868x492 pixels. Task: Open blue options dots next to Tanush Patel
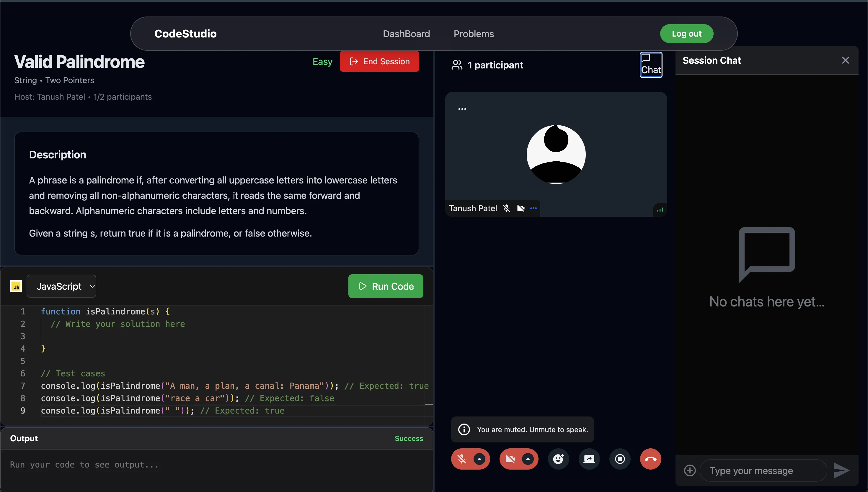tap(533, 208)
